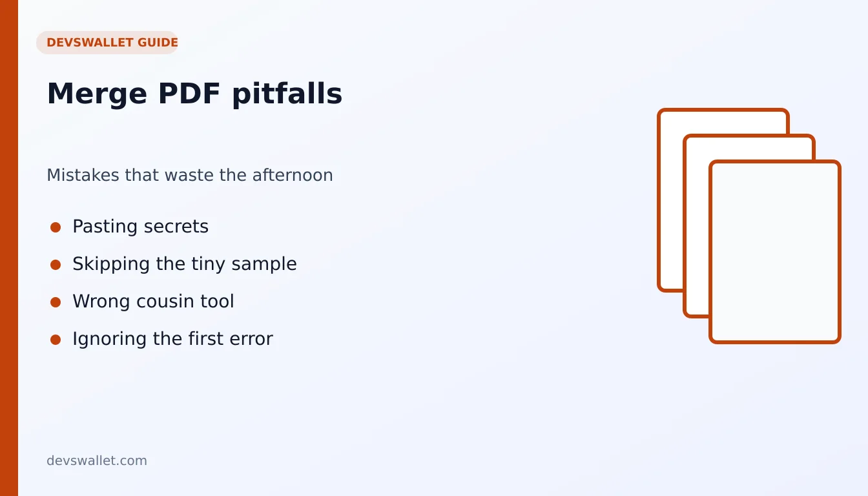
Task: Click the bullet dot before Ignoring the first error
Action: [56, 340]
